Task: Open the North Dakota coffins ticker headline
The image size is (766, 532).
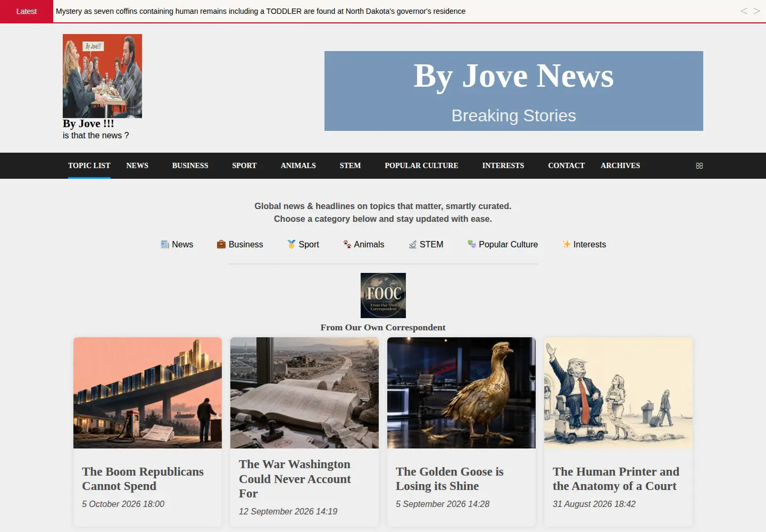Action: (261, 11)
